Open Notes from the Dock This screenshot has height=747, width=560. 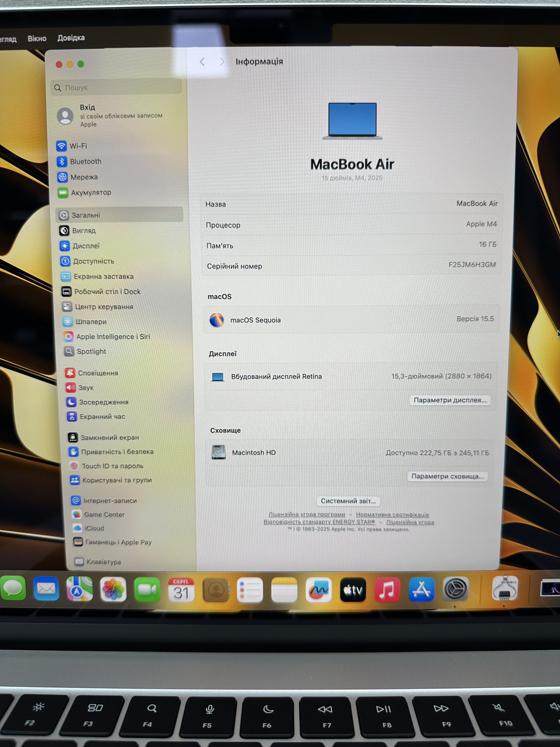(284, 590)
